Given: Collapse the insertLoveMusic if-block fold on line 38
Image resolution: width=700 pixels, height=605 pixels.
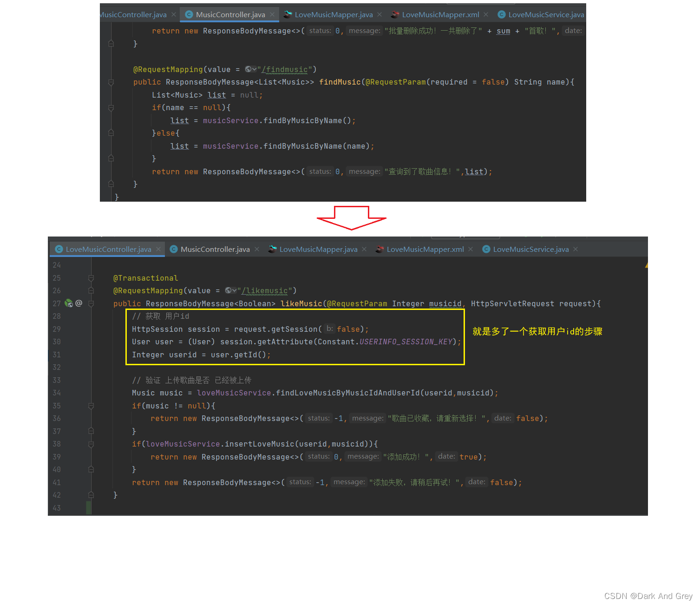Looking at the screenshot, I should coord(91,444).
